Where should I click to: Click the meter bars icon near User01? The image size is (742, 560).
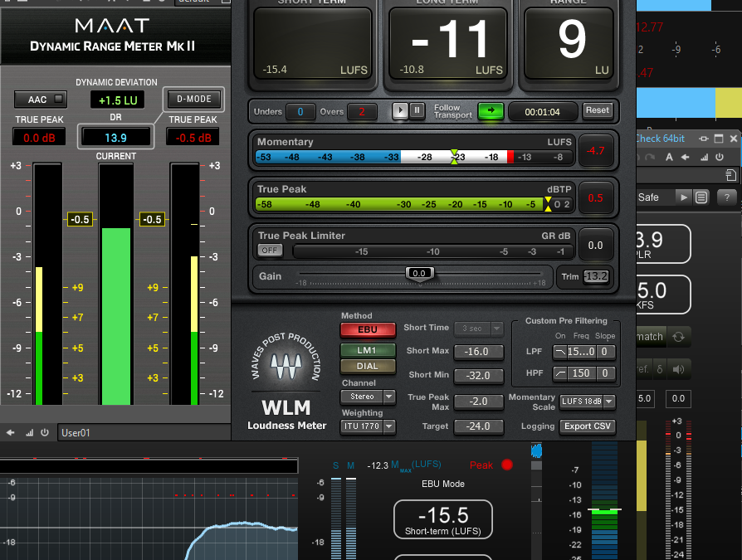click(28, 432)
